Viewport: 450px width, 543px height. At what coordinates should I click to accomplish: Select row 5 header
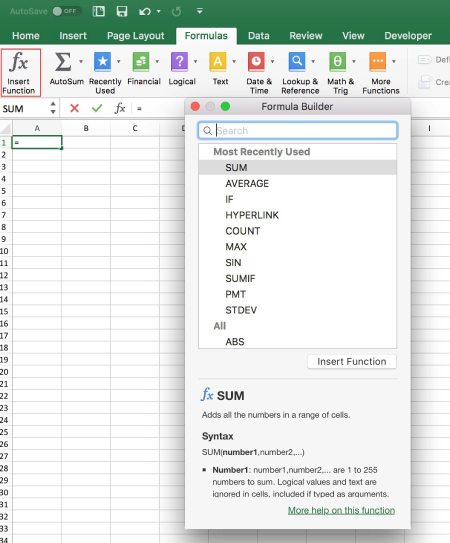click(x=6, y=191)
